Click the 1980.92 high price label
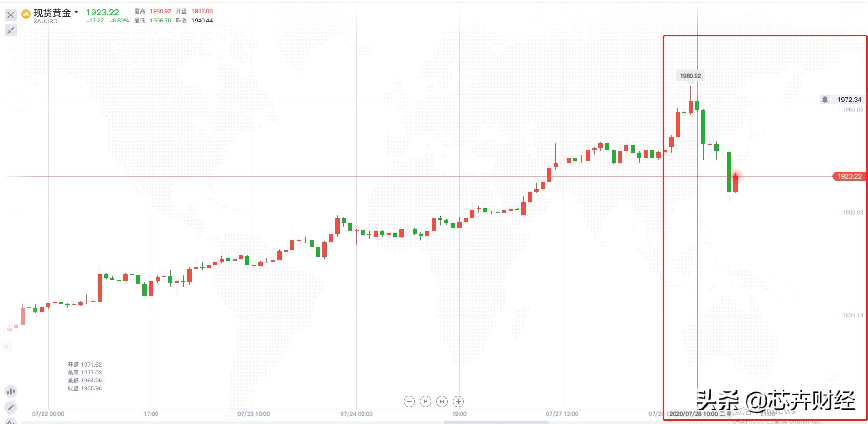This screenshot has height=424, width=868. pyautogui.click(x=690, y=76)
